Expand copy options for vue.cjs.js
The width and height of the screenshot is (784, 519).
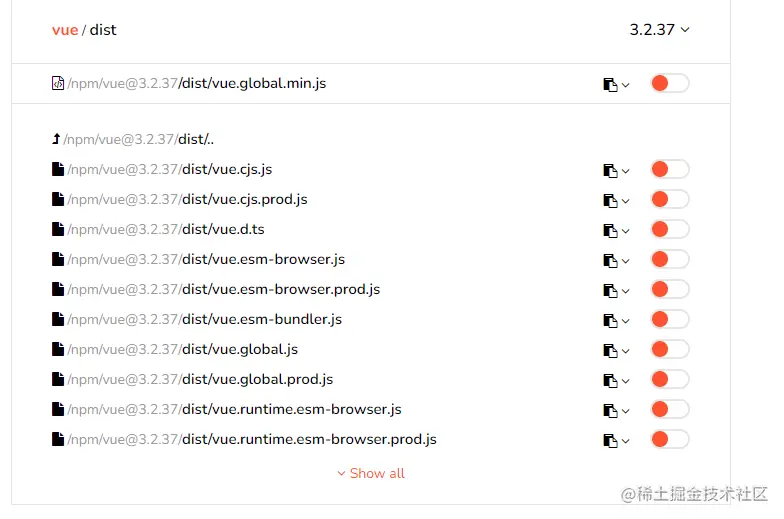(x=626, y=171)
